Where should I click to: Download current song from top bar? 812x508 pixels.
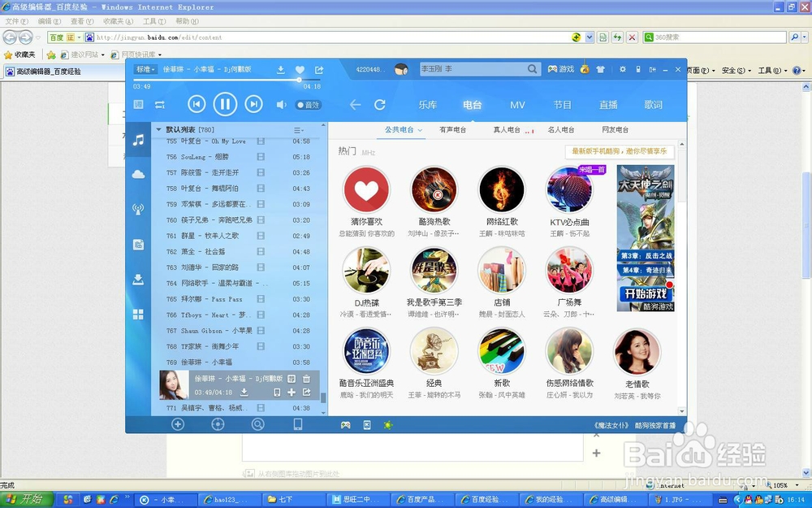click(x=280, y=69)
